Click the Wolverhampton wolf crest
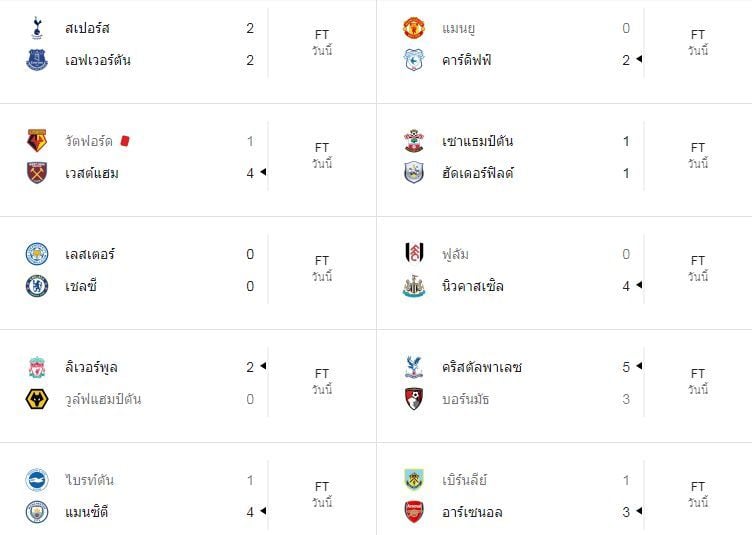Image resolution: width=752 pixels, height=535 pixels. 37,399
